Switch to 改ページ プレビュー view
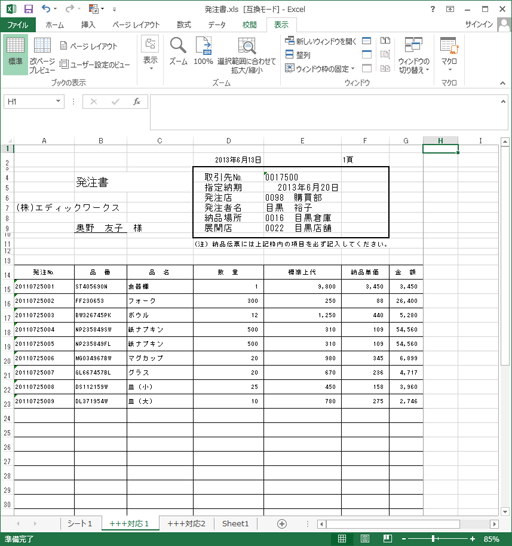512x546 pixels. coord(42,56)
